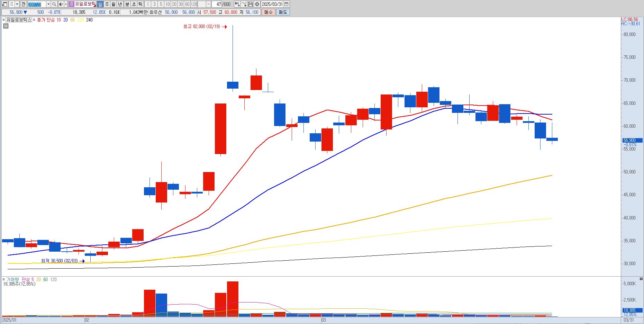This screenshot has width=644, height=324.
Task: Click the 최고 82,000 (02/19) label
Action: tap(202, 27)
